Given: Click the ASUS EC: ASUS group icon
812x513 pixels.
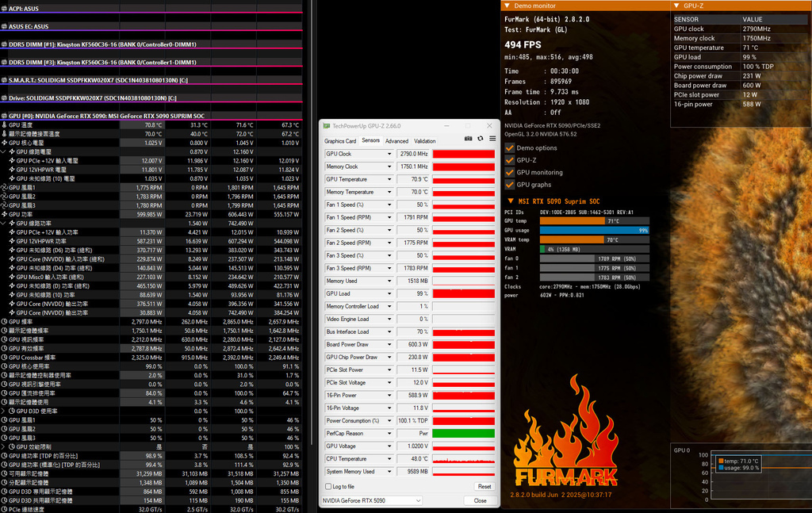Looking at the screenshot, I should [x=4, y=26].
